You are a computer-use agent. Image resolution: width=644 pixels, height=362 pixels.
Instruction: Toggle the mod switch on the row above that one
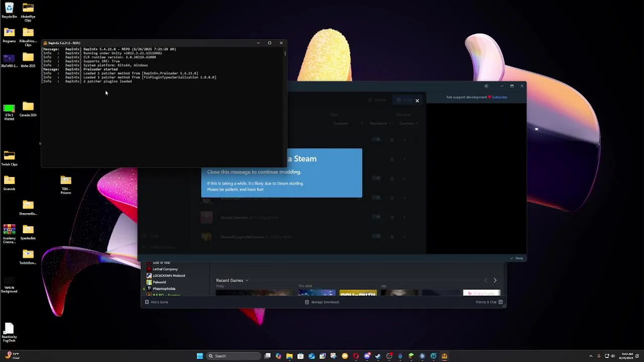pos(376,178)
